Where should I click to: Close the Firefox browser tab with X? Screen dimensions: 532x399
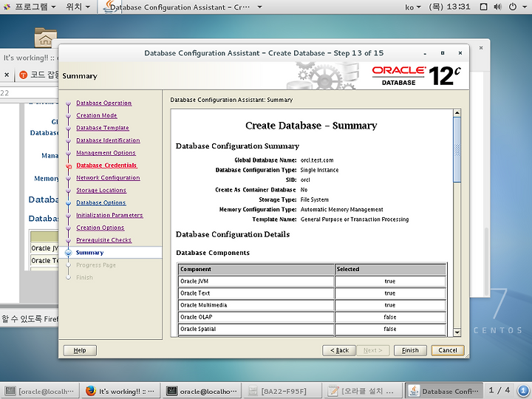tap(7, 75)
